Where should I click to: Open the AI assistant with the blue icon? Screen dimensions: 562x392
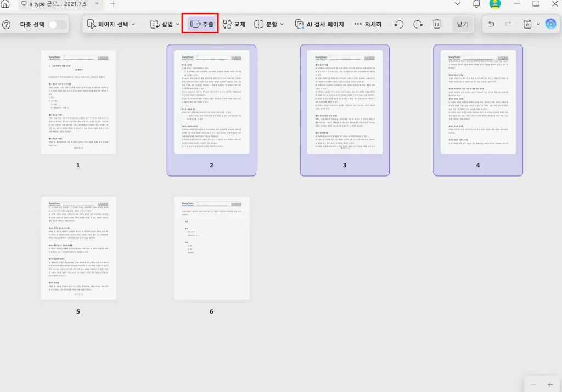pos(552,24)
